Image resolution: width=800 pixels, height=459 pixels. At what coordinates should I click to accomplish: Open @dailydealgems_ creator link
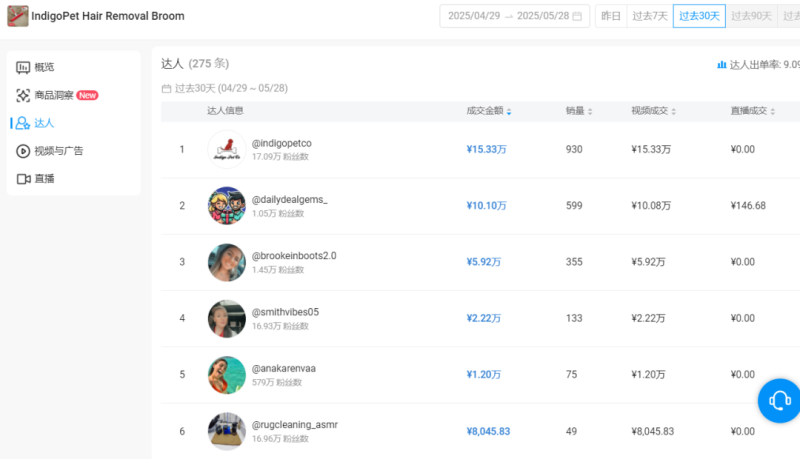(289, 200)
